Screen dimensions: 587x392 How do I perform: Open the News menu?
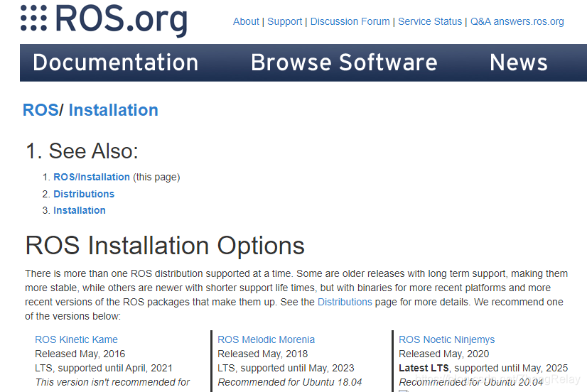pos(519,62)
